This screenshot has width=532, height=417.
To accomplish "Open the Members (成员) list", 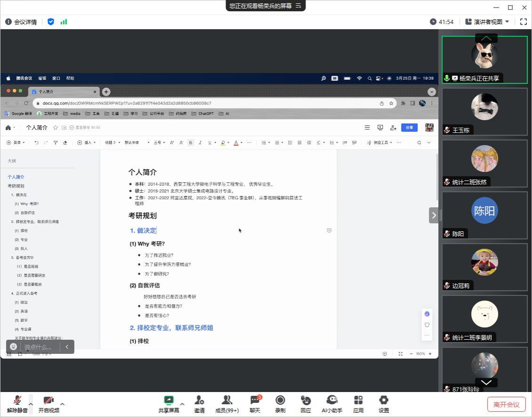I will 226,404.
